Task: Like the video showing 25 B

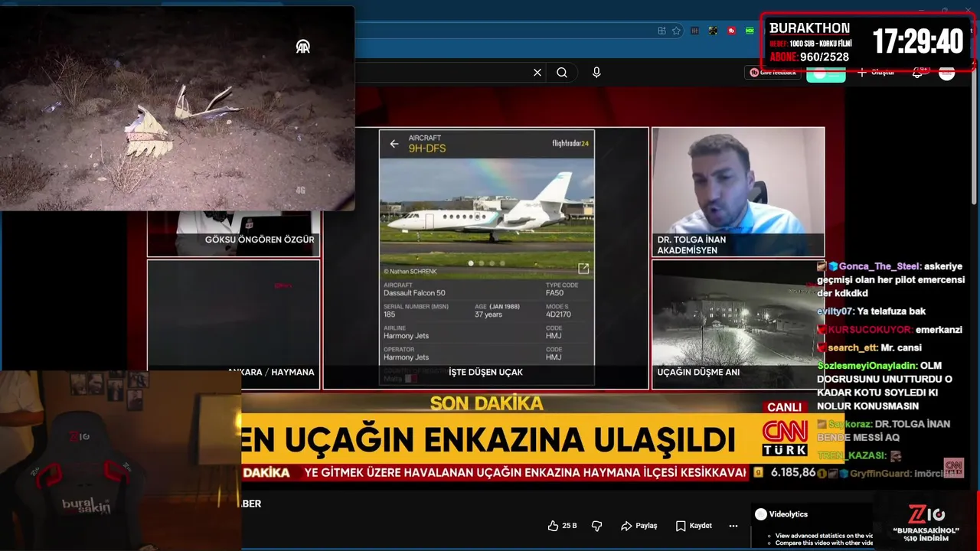Action: (562, 526)
